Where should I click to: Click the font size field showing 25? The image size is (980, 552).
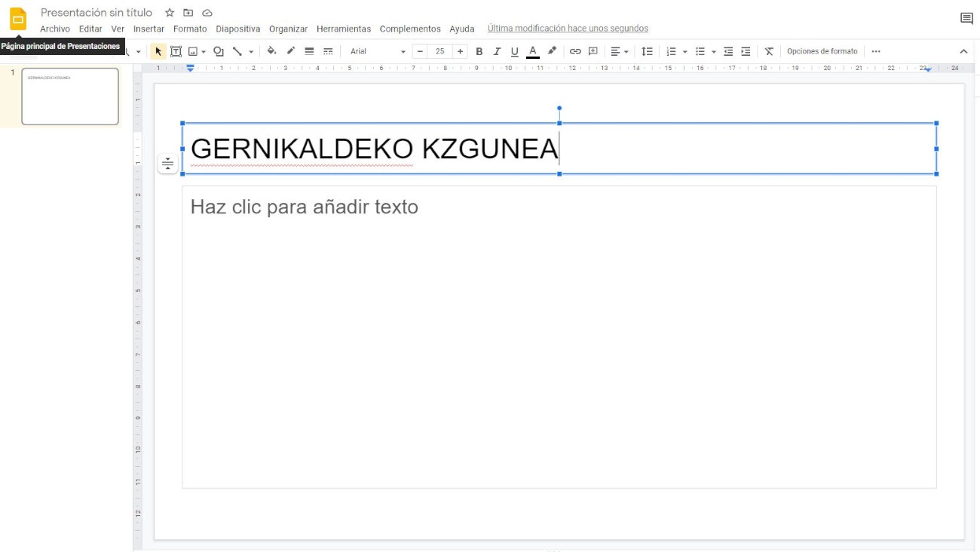[x=439, y=51]
